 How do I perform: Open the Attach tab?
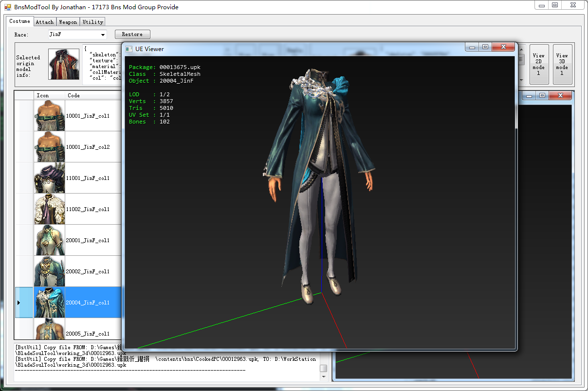[45, 22]
